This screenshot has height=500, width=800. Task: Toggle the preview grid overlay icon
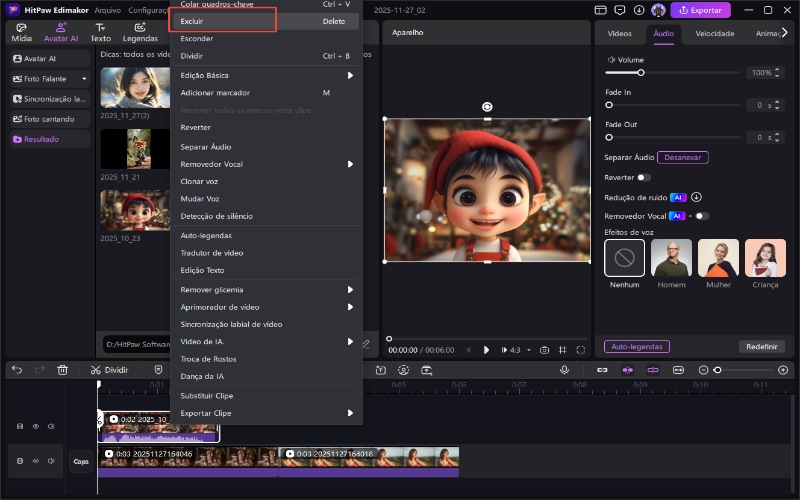click(562, 350)
